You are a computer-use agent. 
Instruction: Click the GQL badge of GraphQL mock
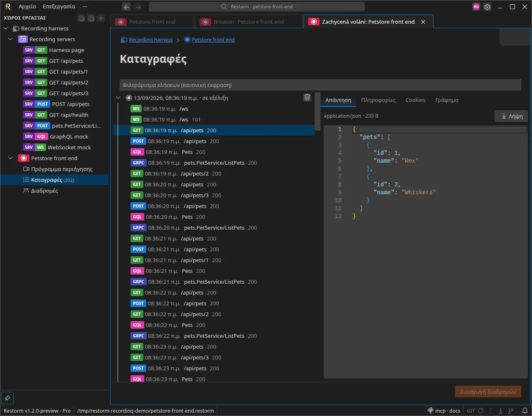click(42, 137)
